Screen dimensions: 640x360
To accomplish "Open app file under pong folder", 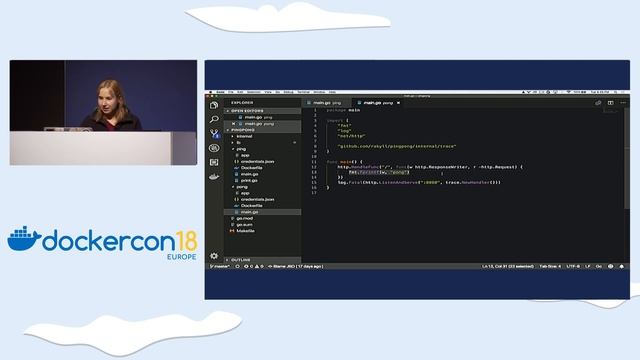I will click(x=262, y=193).
